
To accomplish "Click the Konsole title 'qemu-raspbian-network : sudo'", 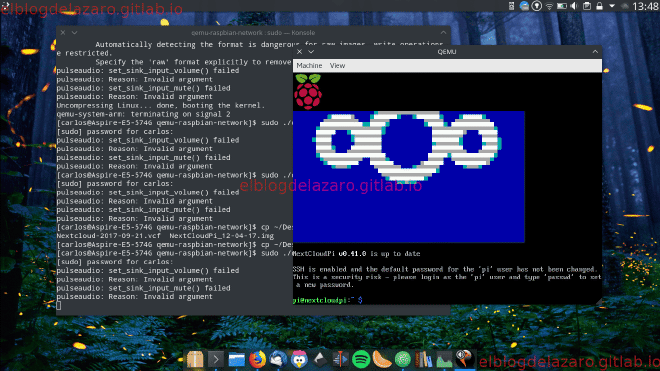I will 237,32.
